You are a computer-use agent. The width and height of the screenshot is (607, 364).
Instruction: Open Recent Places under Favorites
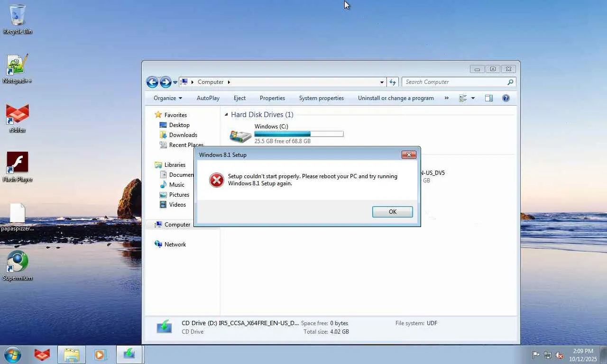186,145
